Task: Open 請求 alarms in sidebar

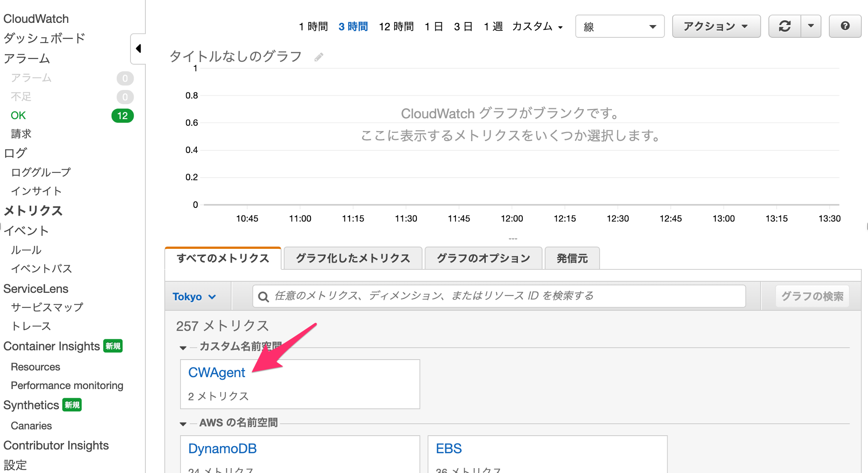Action: (21, 134)
